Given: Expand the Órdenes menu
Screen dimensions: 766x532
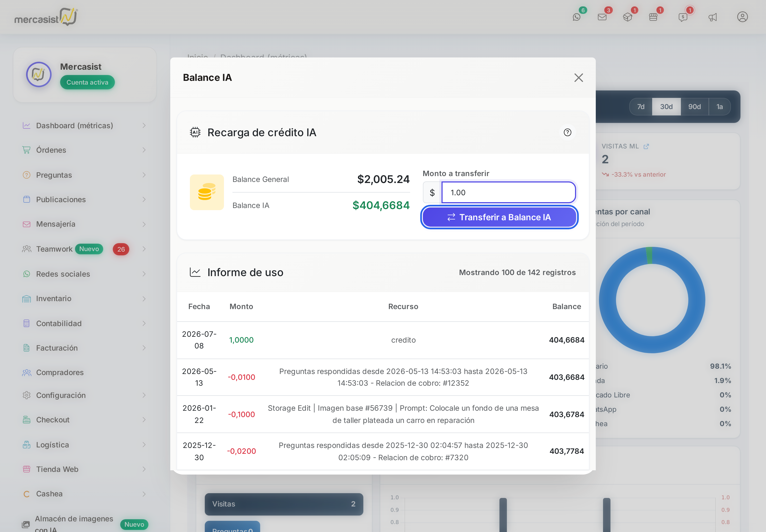Looking at the screenshot, I should [x=85, y=150].
